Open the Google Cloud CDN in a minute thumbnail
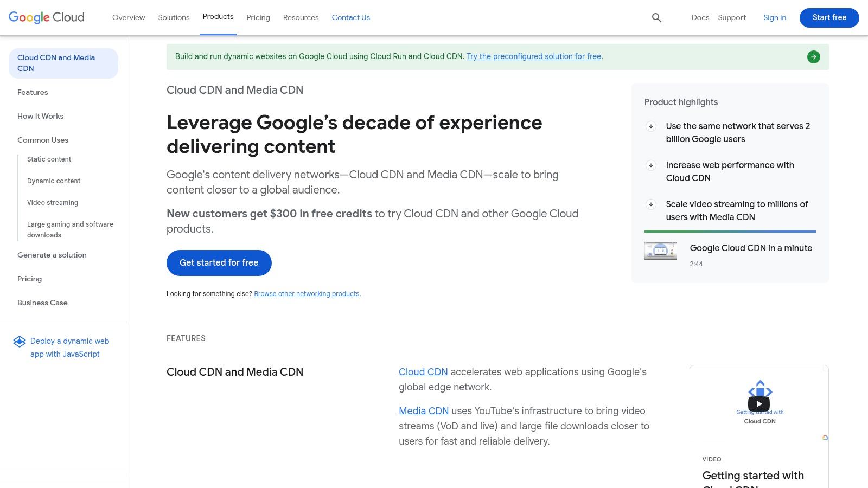This screenshot has width=868, height=488. pos(660,251)
